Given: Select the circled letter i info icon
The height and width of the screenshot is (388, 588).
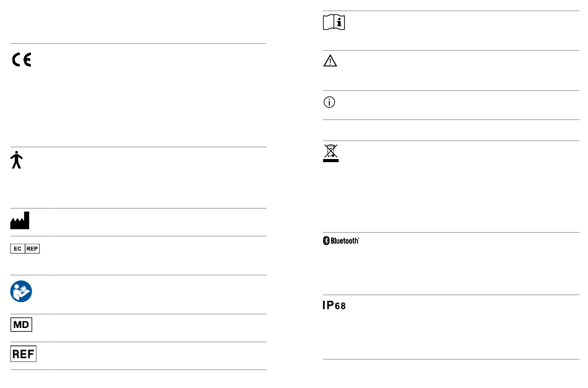Looking at the screenshot, I should click(x=329, y=102).
